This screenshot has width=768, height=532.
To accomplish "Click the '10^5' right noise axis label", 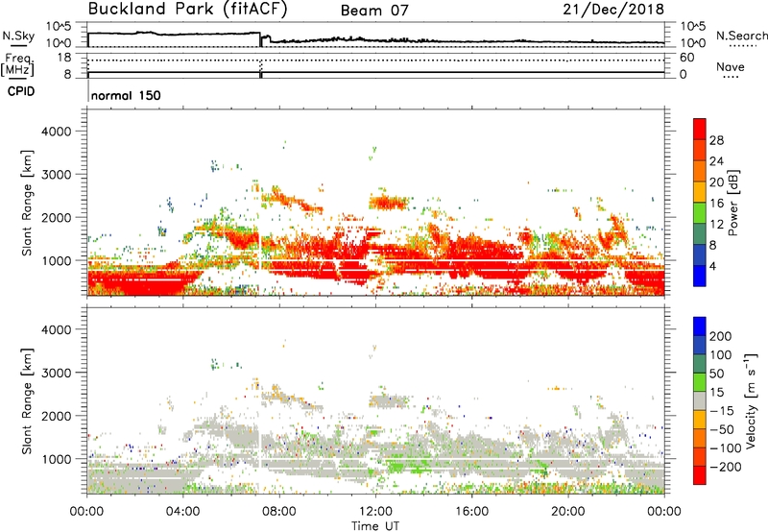I will (x=693, y=26).
